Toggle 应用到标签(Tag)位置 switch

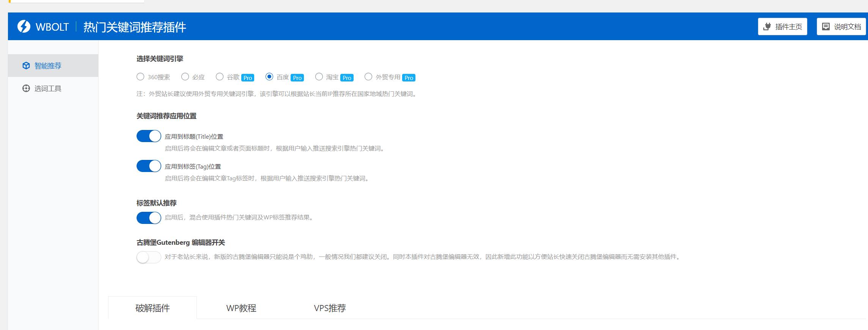(x=149, y=166)
